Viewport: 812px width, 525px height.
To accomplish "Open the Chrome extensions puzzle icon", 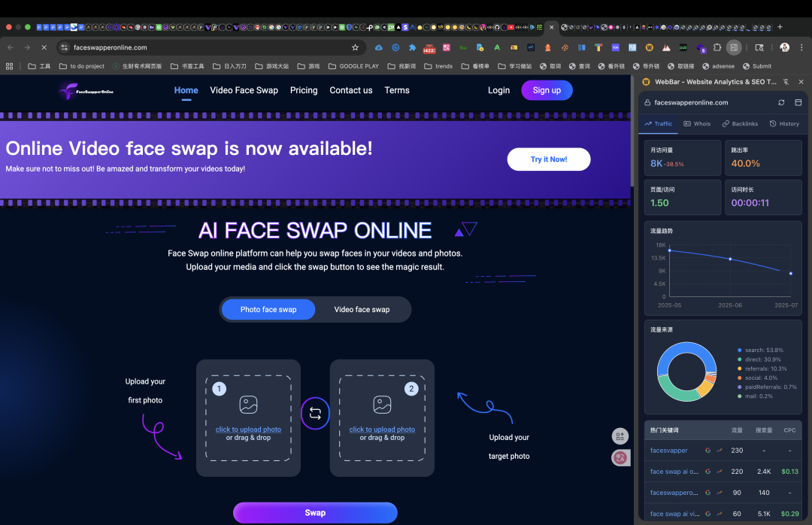I will [x=717, y=47].
